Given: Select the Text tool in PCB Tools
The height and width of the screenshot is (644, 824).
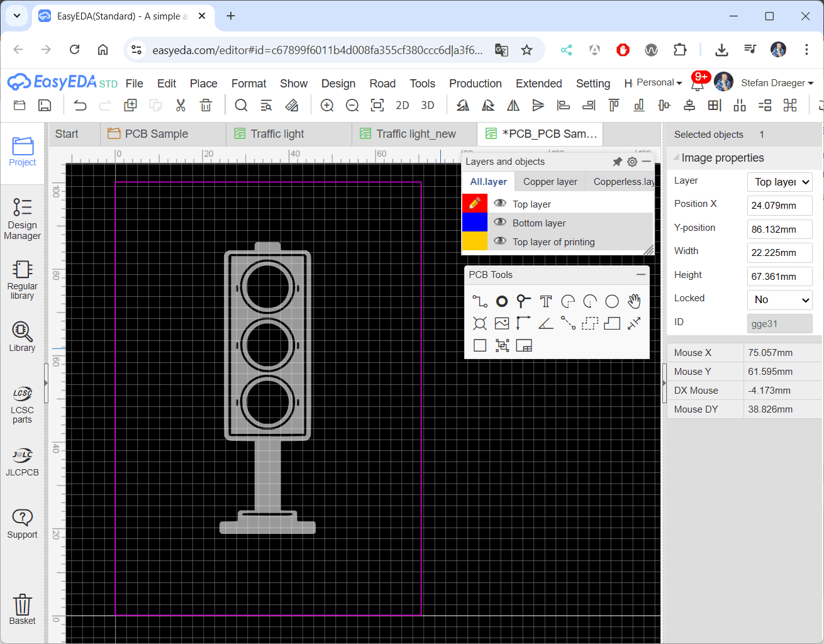Looking at the screenshot, I should coord(545,302).
